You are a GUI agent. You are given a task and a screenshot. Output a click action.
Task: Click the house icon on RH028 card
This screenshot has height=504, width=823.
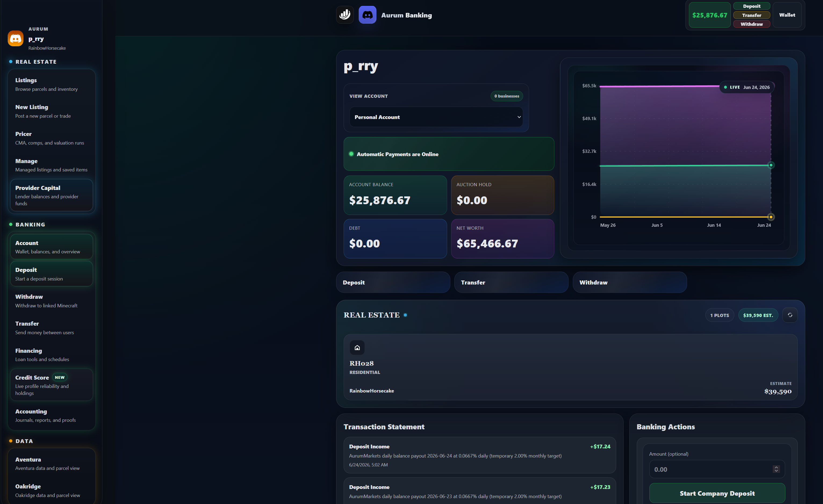357,347
